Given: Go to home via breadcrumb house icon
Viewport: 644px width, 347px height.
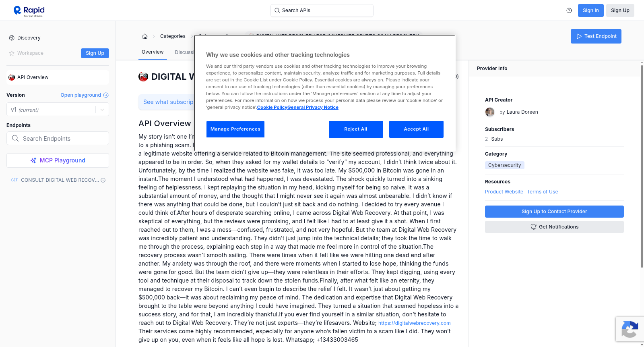Looking at the screenshot, I should (145, 36).
